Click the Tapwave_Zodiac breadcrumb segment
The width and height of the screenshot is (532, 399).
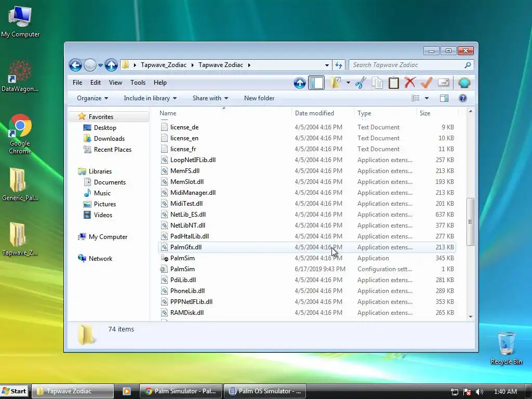(164, 65)
